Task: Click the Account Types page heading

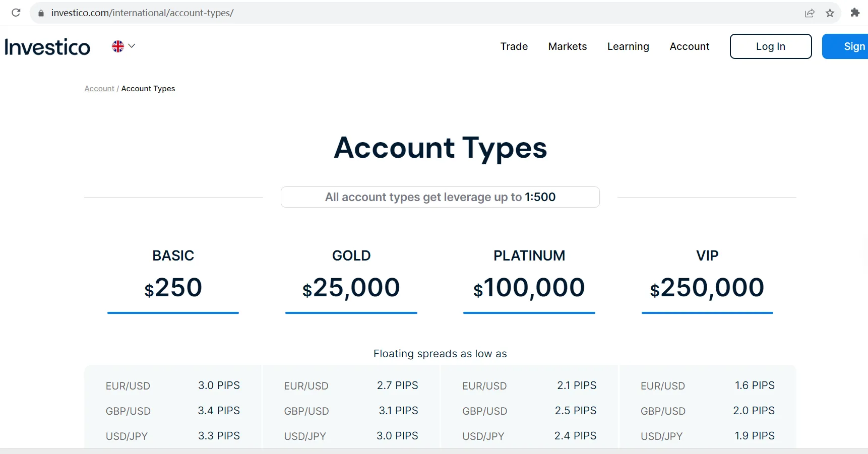Action: [440, 148]
